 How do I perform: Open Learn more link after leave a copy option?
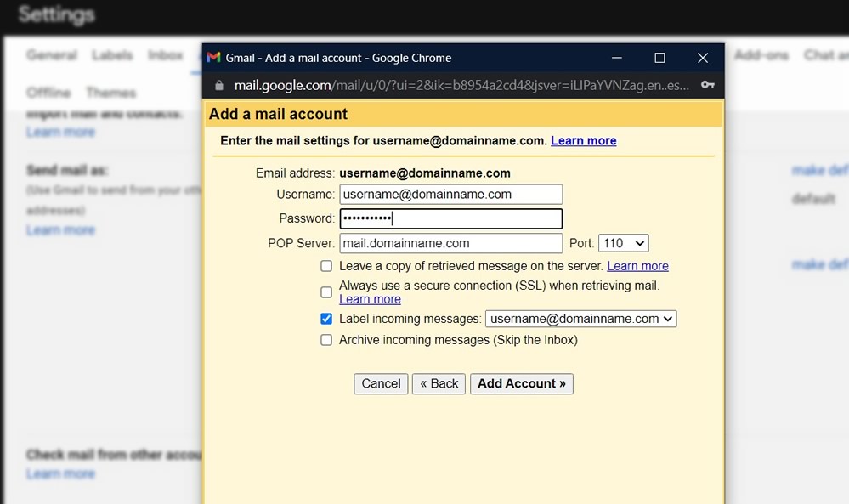click(638, 266)
